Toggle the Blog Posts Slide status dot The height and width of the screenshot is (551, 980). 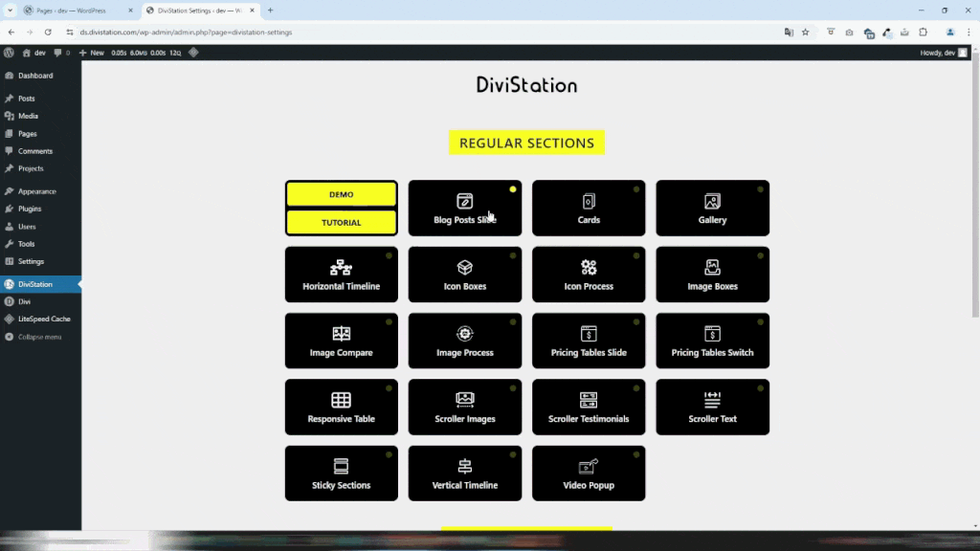pos(513,189)
